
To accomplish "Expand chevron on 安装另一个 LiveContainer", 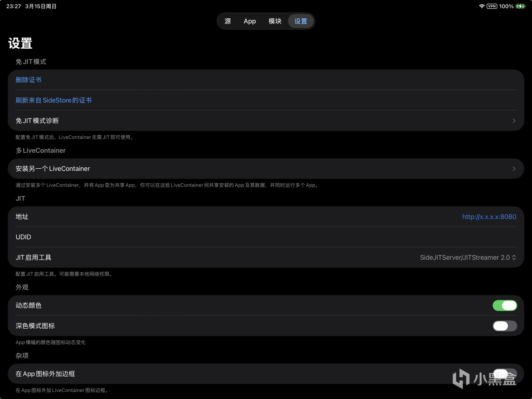I will pyautogui.click(x=514, y=169).
